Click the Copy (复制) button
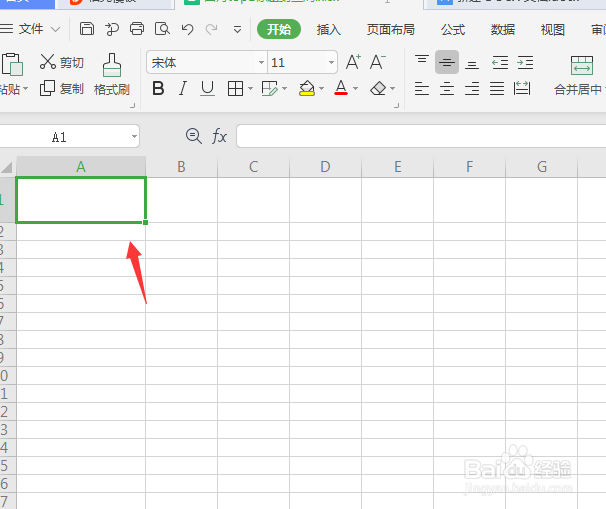 (61, 89)
